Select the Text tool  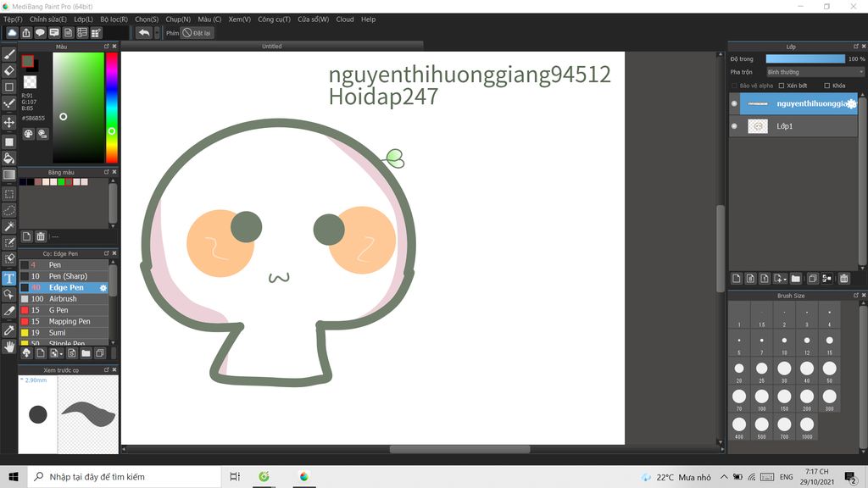click(8, 278)
